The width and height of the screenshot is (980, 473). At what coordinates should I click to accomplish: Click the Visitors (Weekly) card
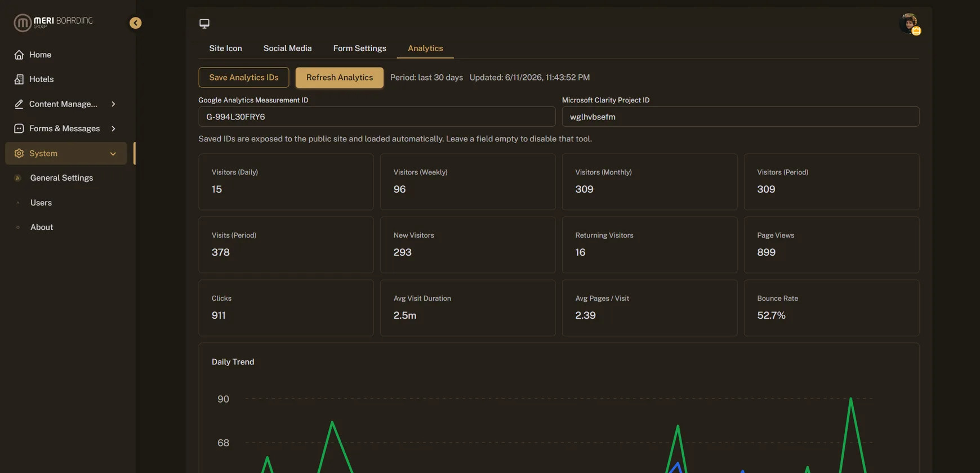click(x=467, y=182)
